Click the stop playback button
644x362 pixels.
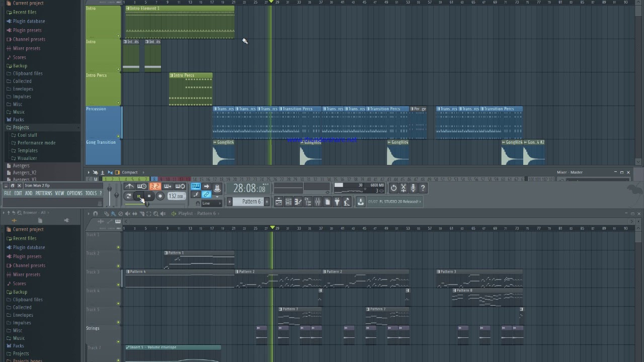149,196
